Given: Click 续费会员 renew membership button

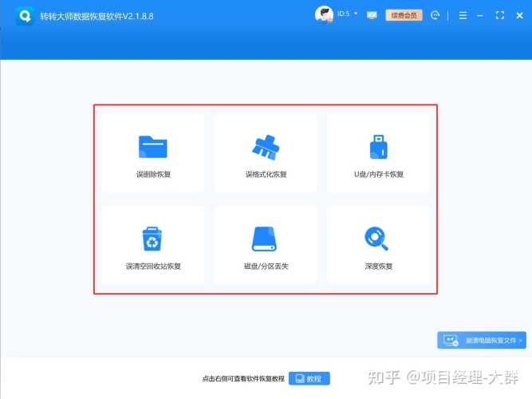Looking at the screenshot, I should [x=404, y=15].
